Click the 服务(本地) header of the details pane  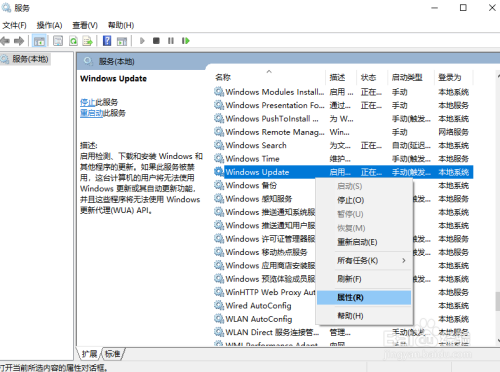[117, 62]
